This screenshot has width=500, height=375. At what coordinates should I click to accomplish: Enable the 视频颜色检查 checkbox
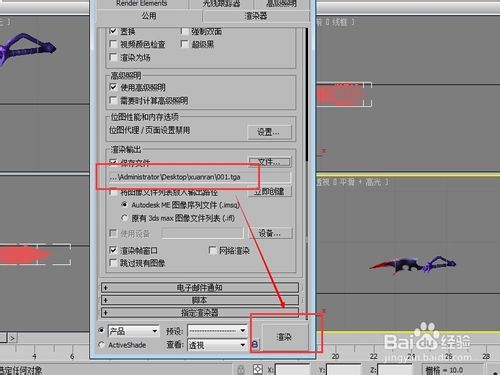113,44
